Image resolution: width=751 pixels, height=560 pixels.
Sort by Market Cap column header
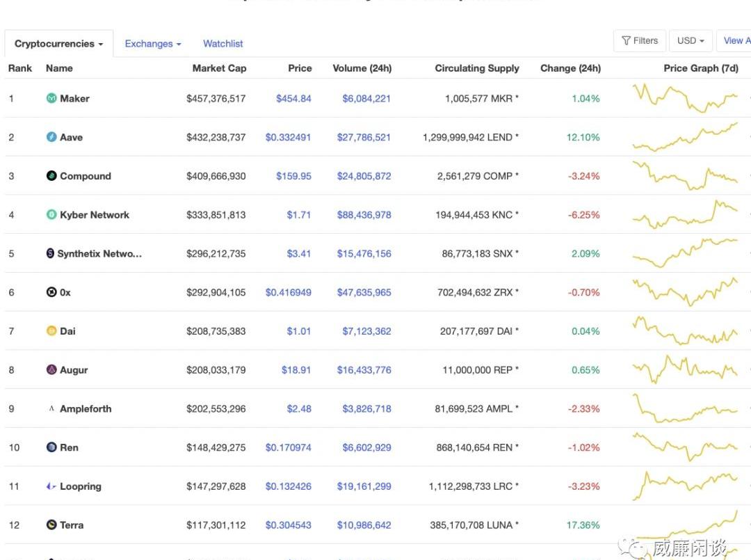coord(219,68)
